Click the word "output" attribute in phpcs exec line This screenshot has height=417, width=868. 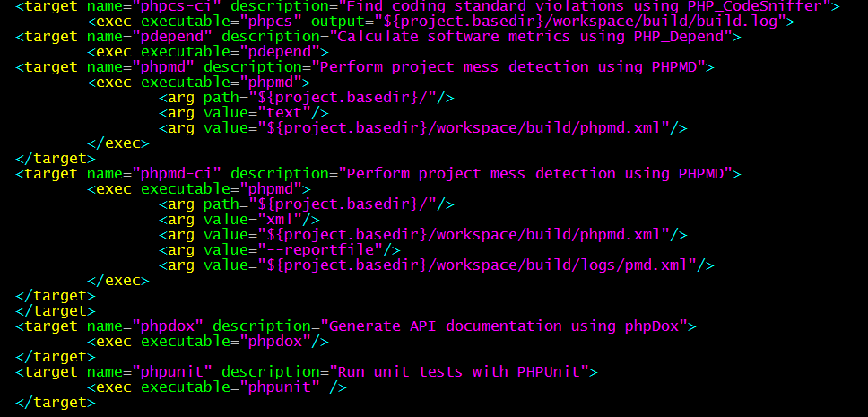click(338, 22)
